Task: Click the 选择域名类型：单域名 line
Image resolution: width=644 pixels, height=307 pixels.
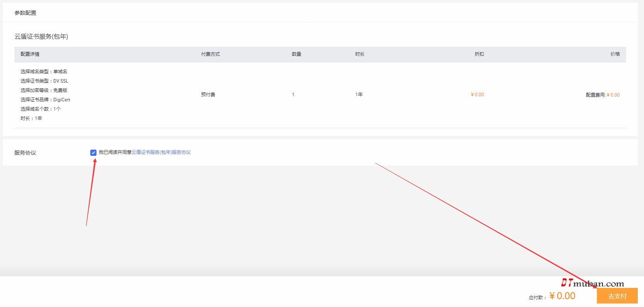Action: (x=44, y=72)
